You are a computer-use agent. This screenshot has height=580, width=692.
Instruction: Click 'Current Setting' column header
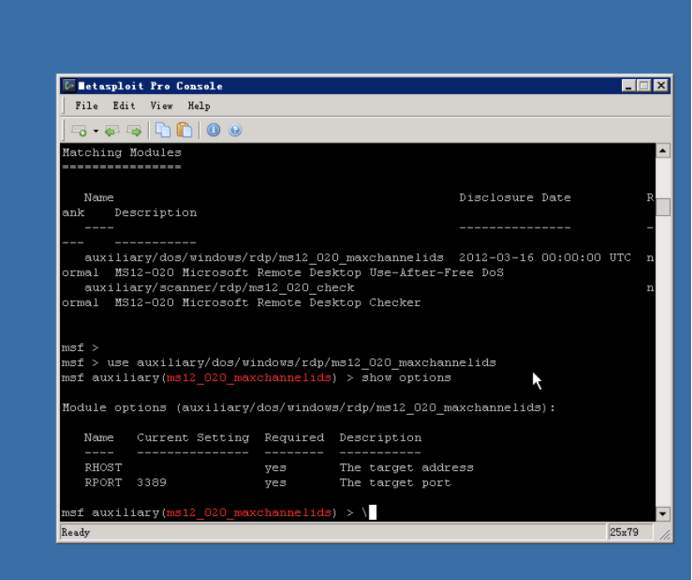pyautogui.click(x=193, y=437)
